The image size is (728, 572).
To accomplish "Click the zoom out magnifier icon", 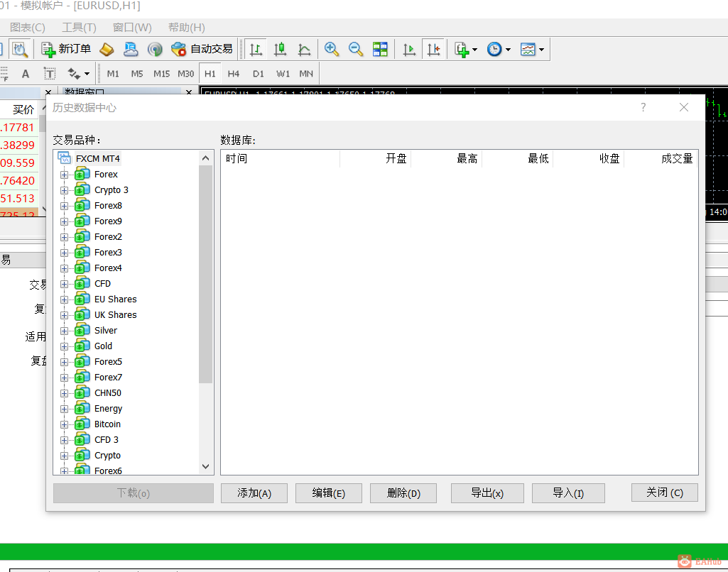I will point(356,49).
